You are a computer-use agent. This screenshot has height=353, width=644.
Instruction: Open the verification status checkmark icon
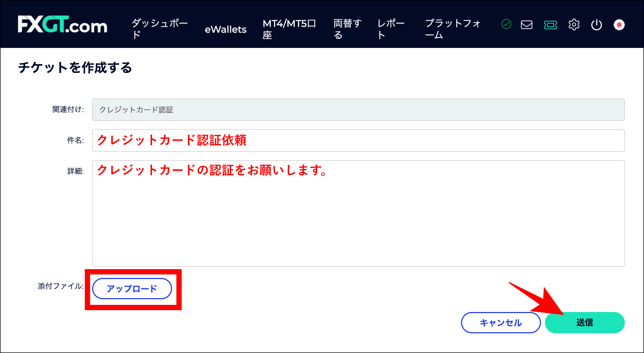click(507, 24)
